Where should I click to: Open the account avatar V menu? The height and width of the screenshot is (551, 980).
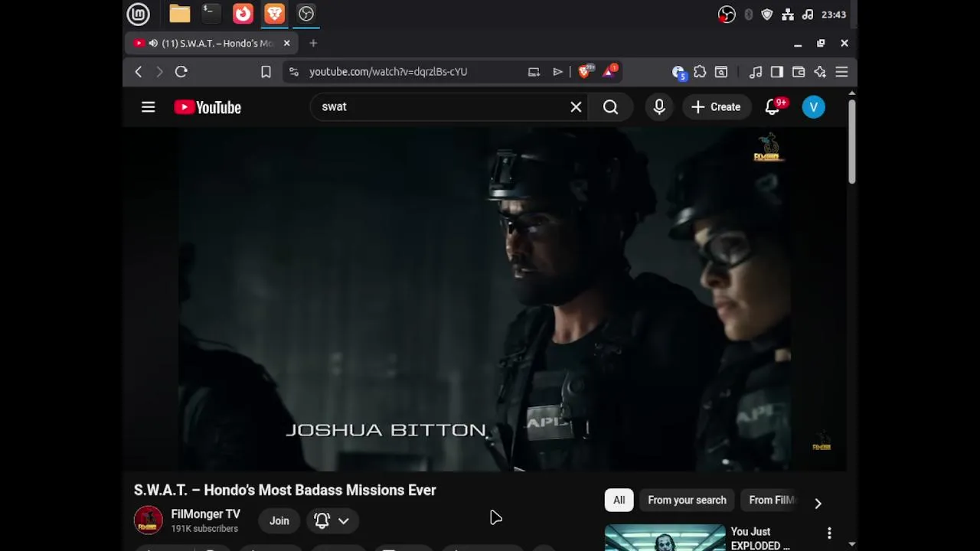pyautogui.click(x=813, y=107)
